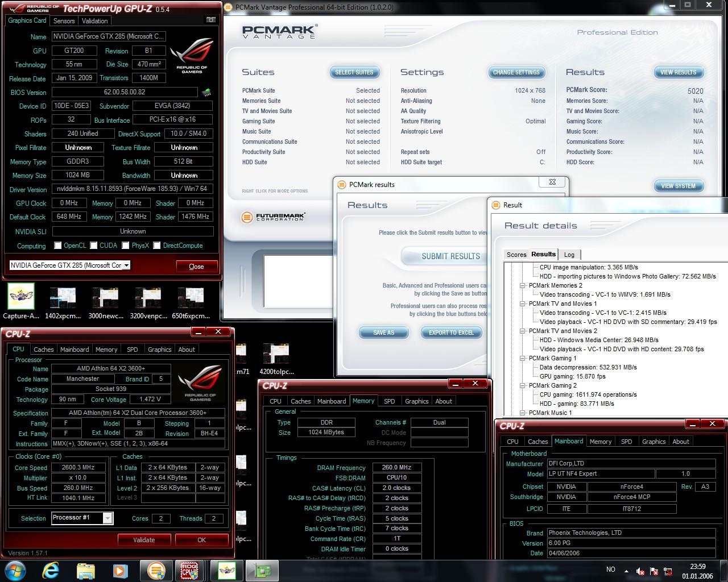
Task: Select the 3200venpc... desktop thumbnail icon
Action: point(148,302)
